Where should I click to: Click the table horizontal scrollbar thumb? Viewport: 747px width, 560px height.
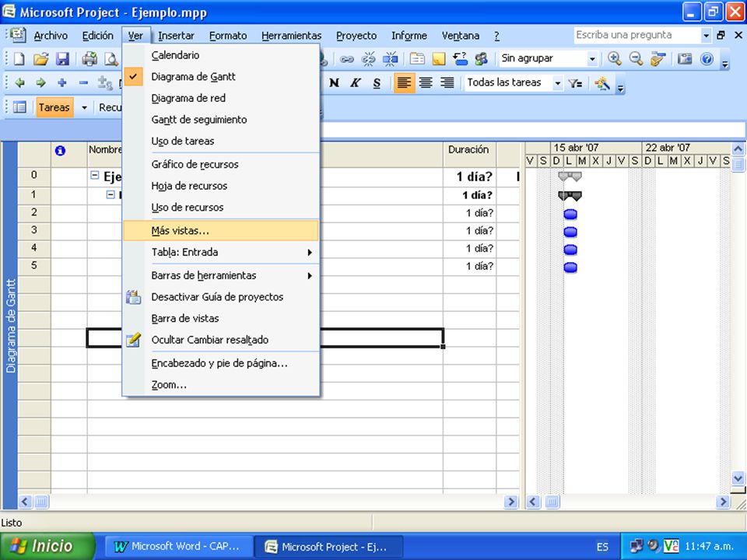click(x=41, y=502)
